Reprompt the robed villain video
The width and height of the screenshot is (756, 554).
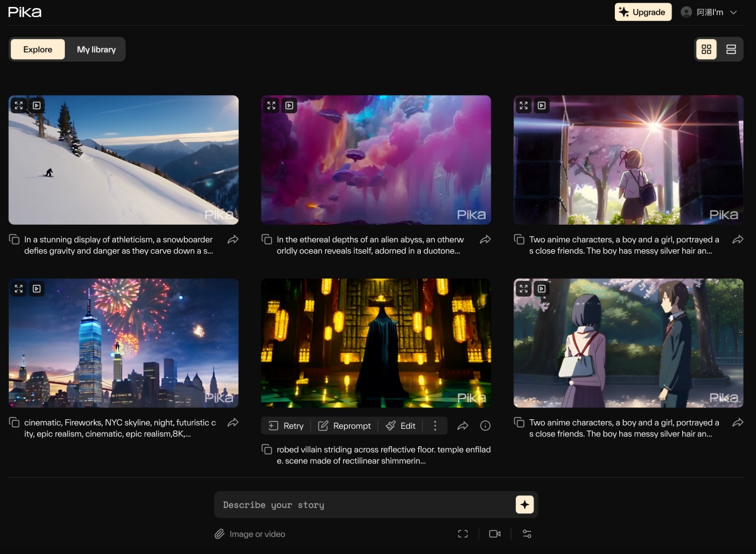pos(345,426)
